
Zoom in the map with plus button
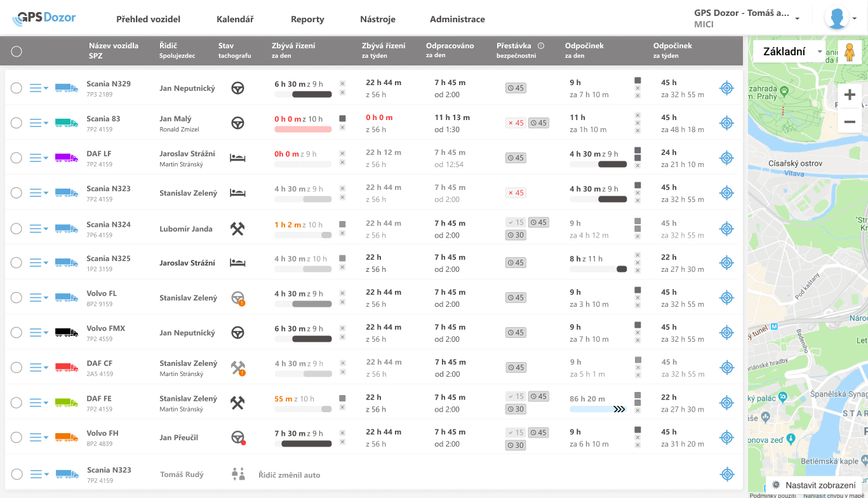pyautogui.click(x=850, y=95)
